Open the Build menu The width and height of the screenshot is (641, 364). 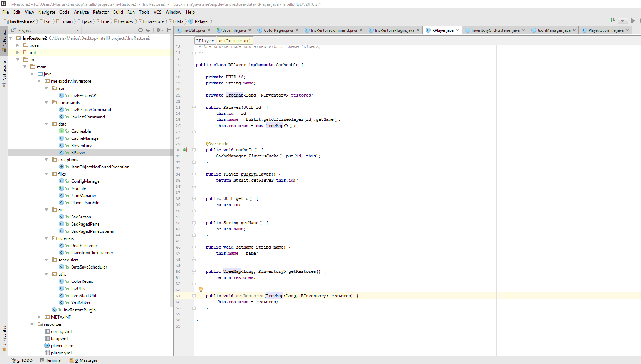[118, 12]
